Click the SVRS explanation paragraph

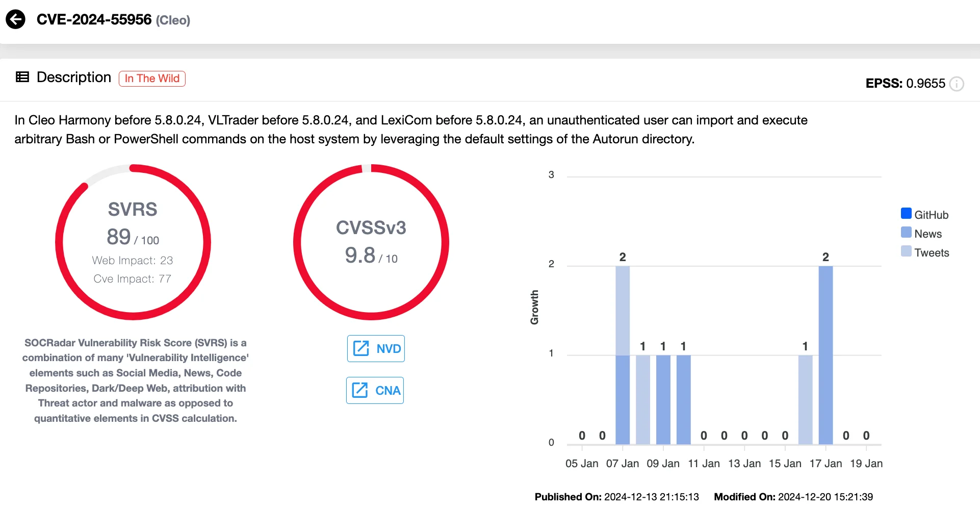tap(136, 380)
